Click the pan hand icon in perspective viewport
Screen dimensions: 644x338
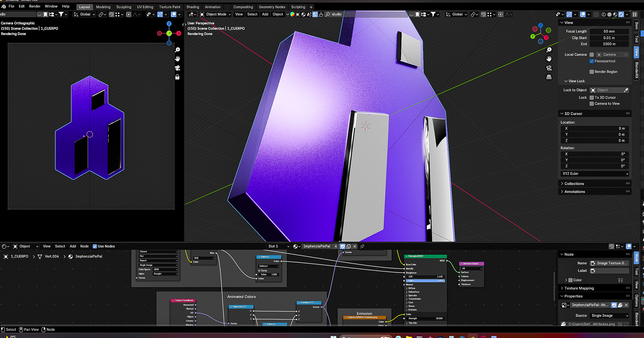pos(549,59)
